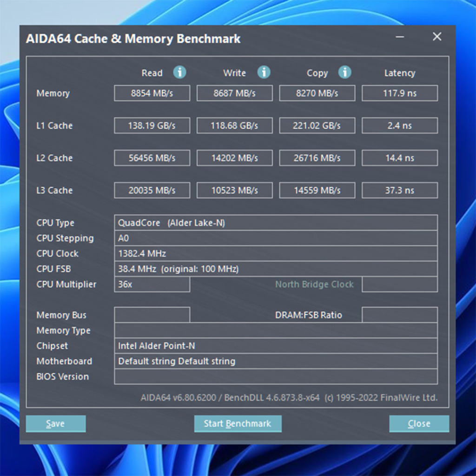Click the empty DRAM:FSB Ratio field
The image size is (476, 476).
(400, 315)
